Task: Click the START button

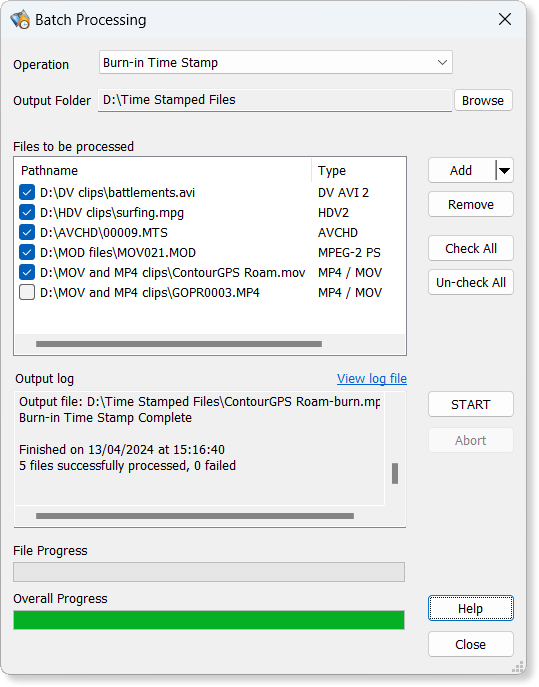Action: coord(471,404)
